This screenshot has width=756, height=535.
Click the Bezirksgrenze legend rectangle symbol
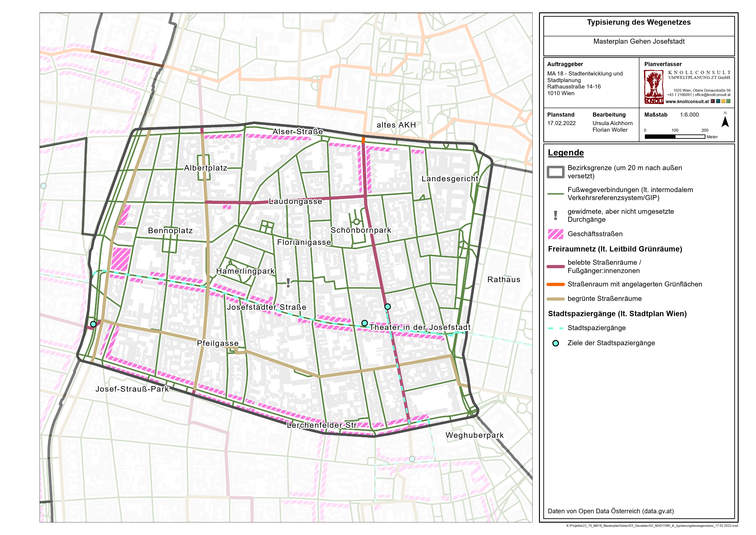555,172
